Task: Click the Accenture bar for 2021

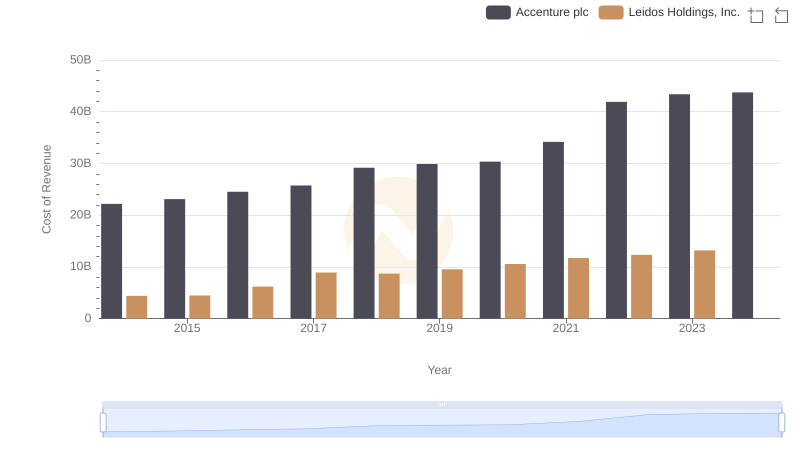Action: tap(554, 230)
